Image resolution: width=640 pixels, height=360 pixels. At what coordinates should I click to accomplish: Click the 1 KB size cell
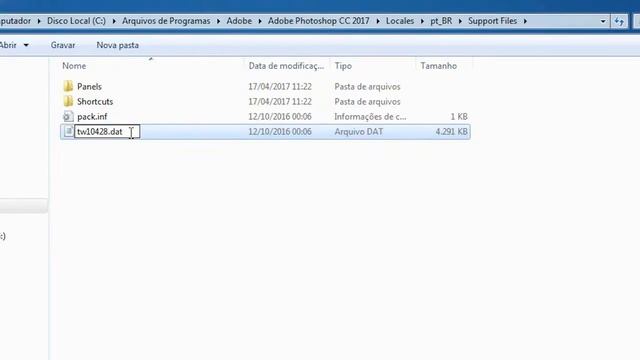459,117
